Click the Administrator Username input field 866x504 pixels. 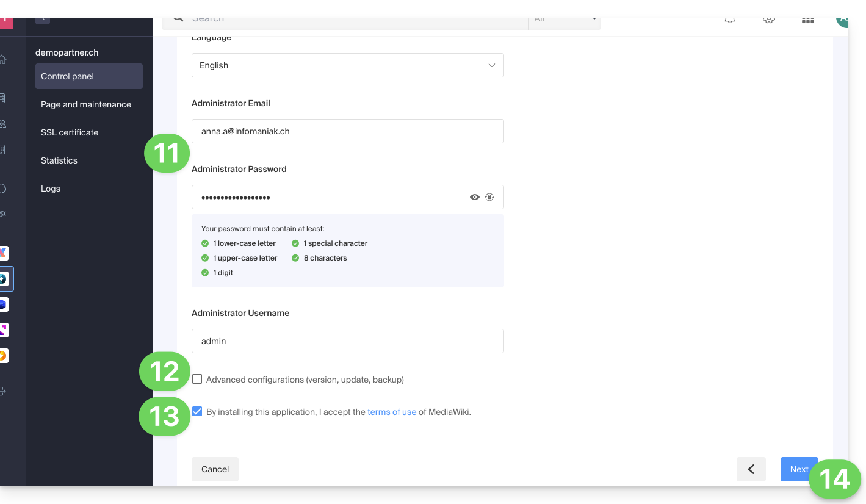coord(347,341)
